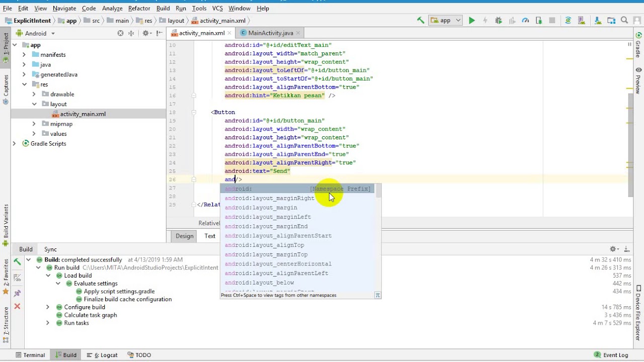The height and width of the screenshot is (362, 644).
Task: Click Run with Coverage icon
Action: (x=512, y=21)
